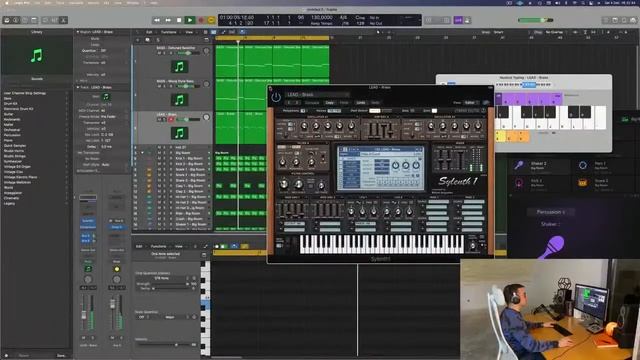Click the purple octave range bar in Musical Typing
This screenshot has height=360, width=640.
(529, 98)
